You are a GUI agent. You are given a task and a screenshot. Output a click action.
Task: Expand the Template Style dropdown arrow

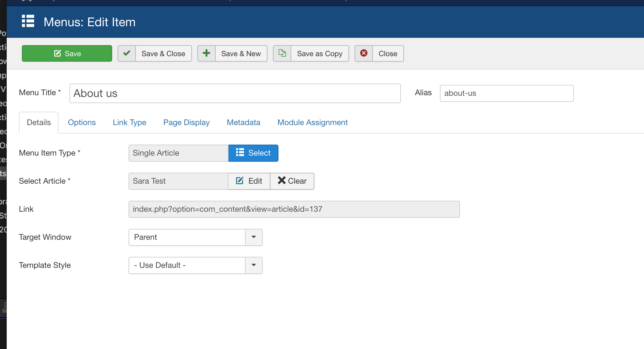[254, 265]
